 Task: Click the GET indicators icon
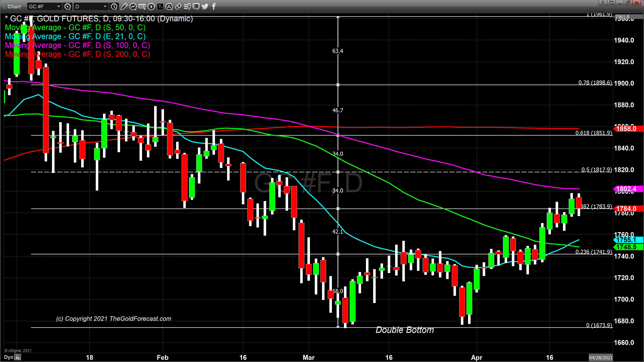pos(142,7)
